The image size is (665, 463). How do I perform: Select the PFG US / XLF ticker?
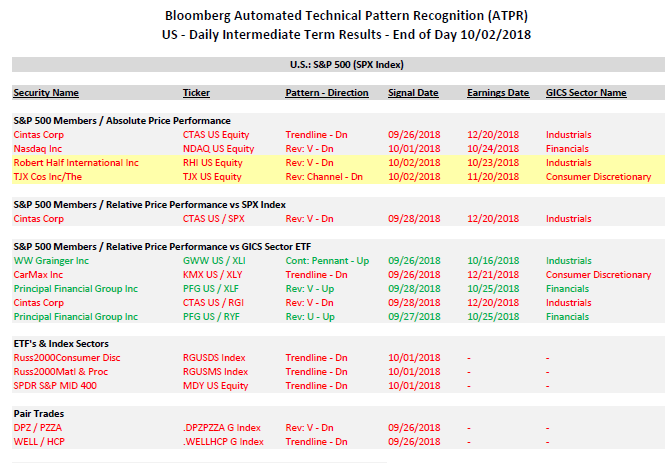(x=211, y=289)
